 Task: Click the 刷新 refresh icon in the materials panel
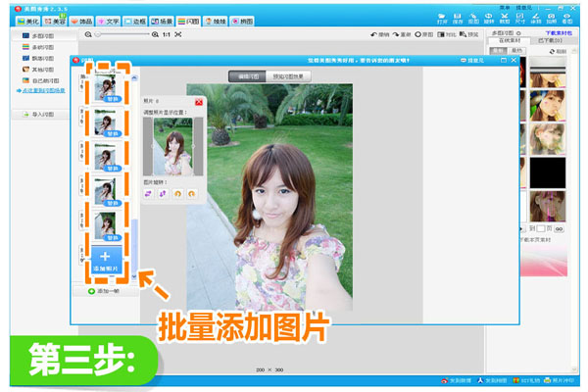(x=558, y=51)
